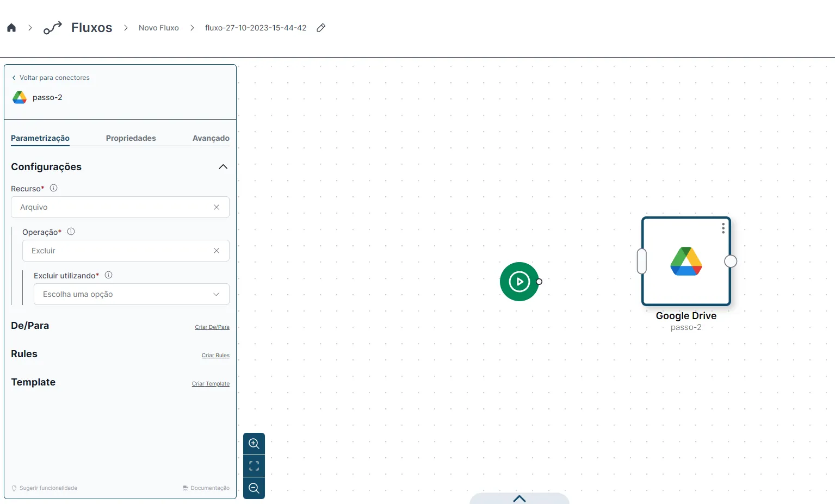Fit the canvas to screen
This screenshot has width=835, height=504.
[254, 466]
